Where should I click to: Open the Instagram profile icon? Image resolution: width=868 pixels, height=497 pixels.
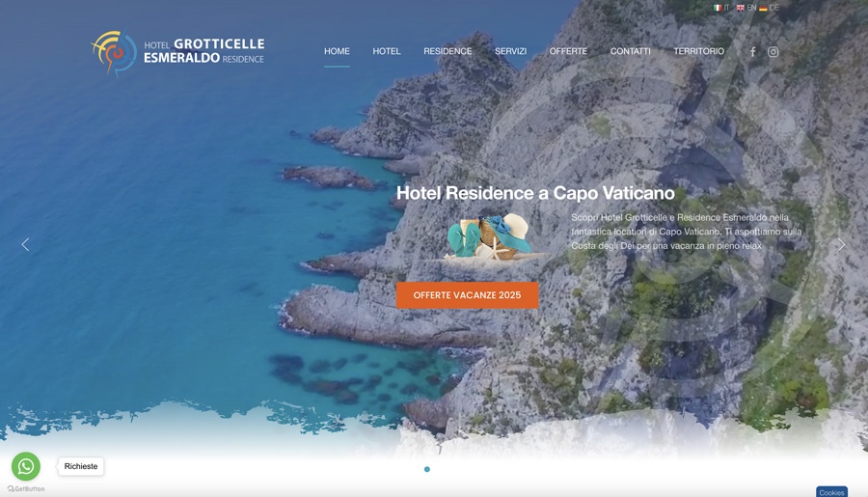click(x=773, y=51)
